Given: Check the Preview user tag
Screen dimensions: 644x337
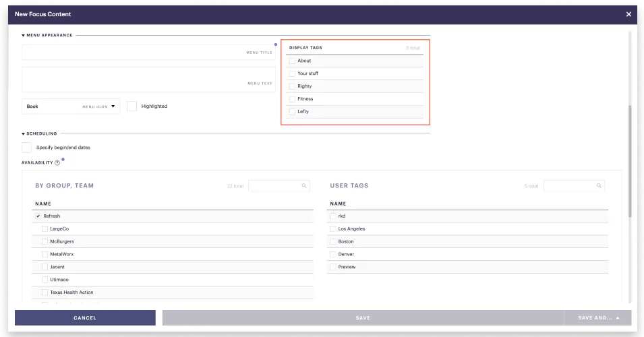Looking at the screenshot, I should coord(333,267).
